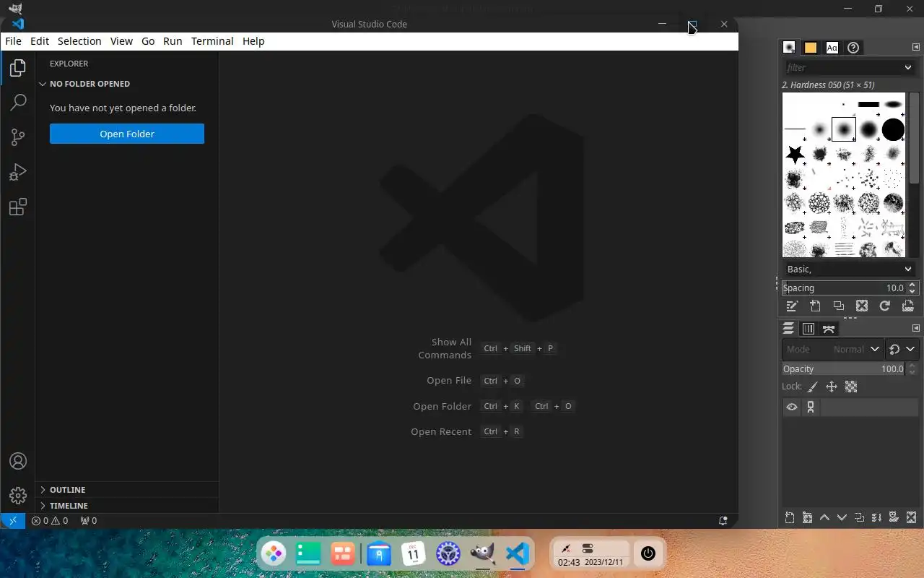Click Lower layer down-arrow icon
Image resolution: width=924 pixels, height=578 pixels.
tap(842, 518)
